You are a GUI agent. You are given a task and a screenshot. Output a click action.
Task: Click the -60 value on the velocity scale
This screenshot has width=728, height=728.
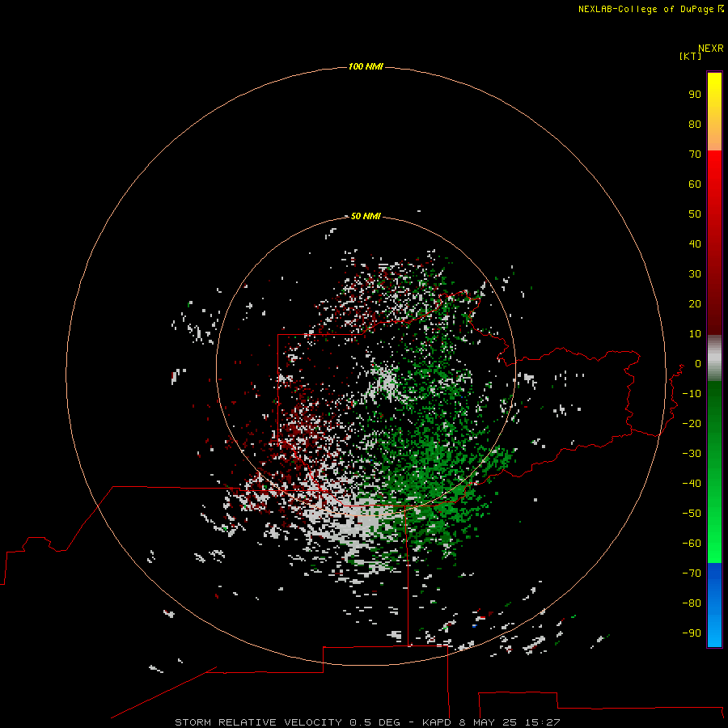point(692,544)
